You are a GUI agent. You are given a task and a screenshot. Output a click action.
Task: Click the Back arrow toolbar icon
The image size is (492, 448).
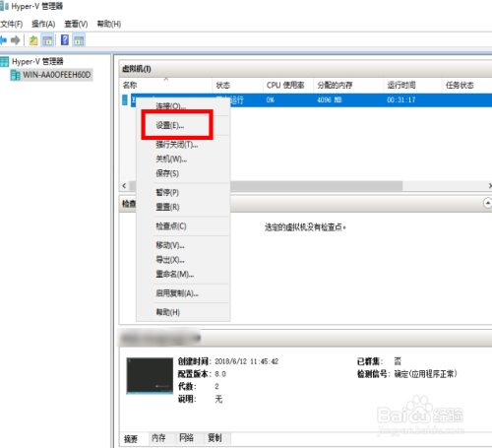point(3,40)
